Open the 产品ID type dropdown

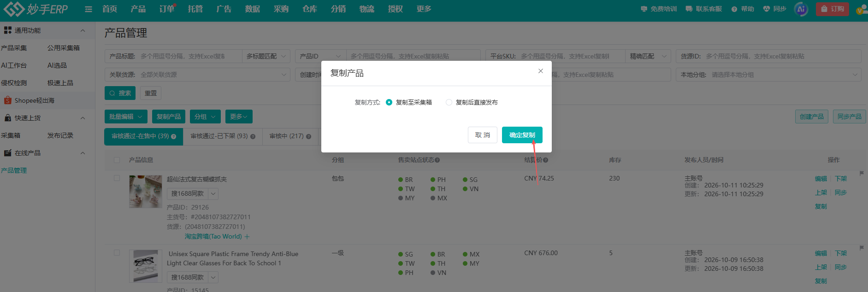click(320, 56)
